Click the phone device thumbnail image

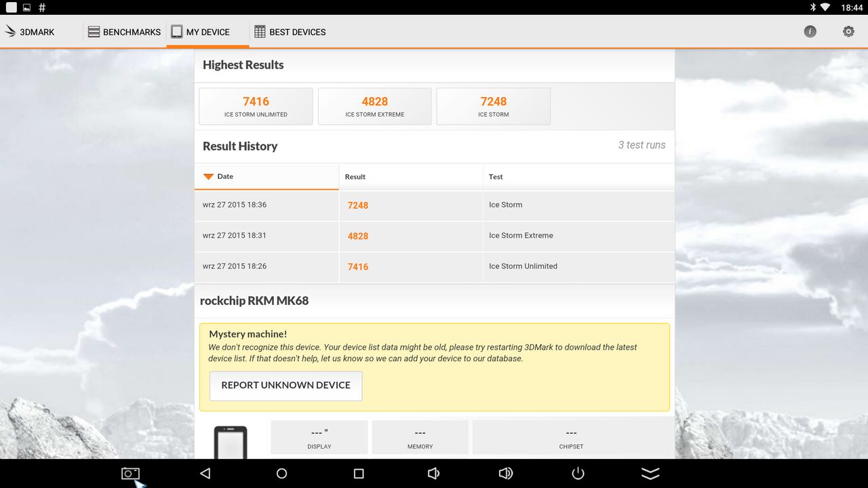pyautogui.click(x=231, y=442)
